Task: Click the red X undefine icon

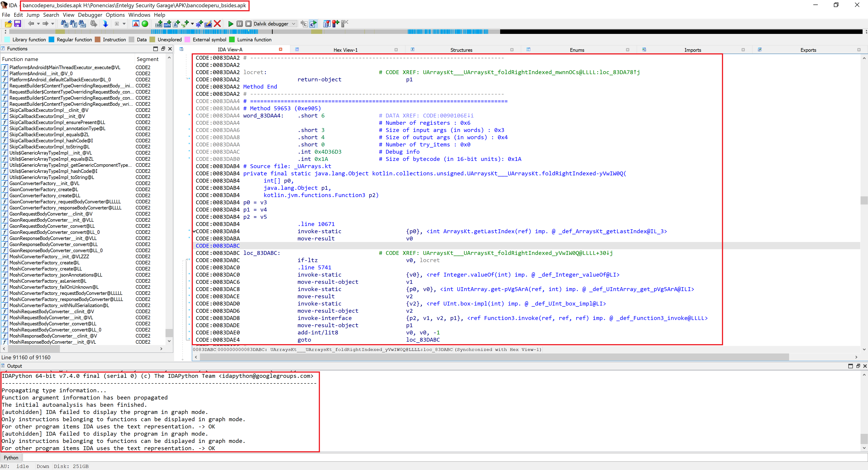Action: (x=217, y=23)
